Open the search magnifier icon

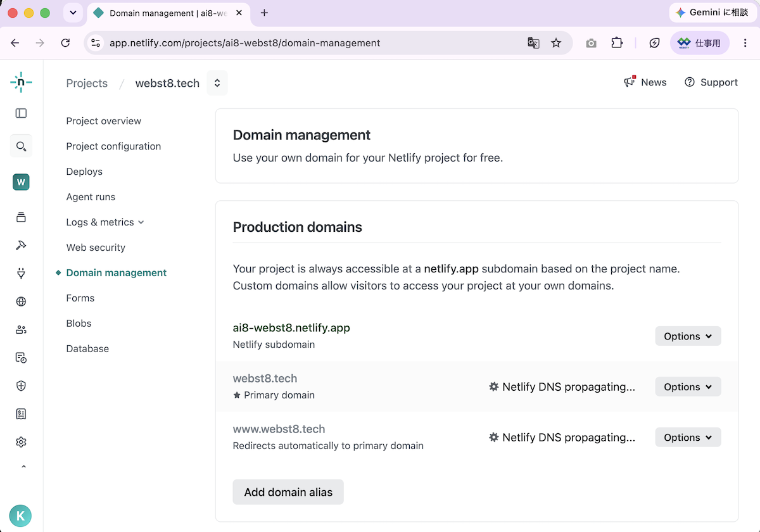(x=21, y=147)
